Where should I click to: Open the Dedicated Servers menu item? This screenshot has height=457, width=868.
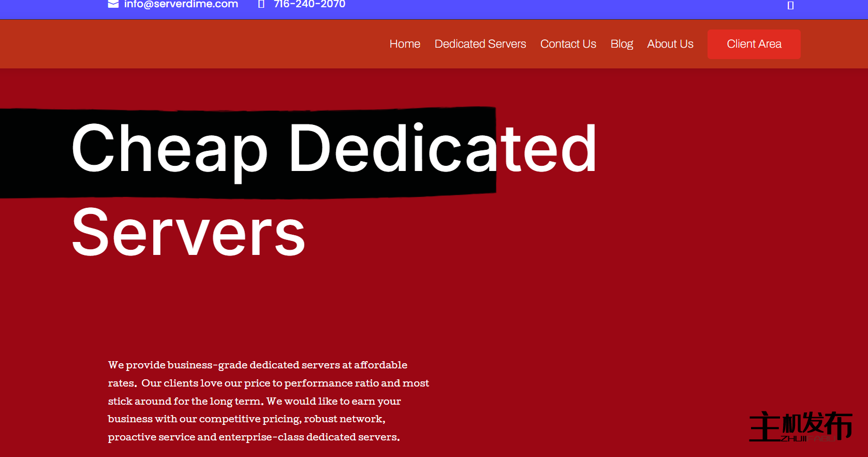480,44
